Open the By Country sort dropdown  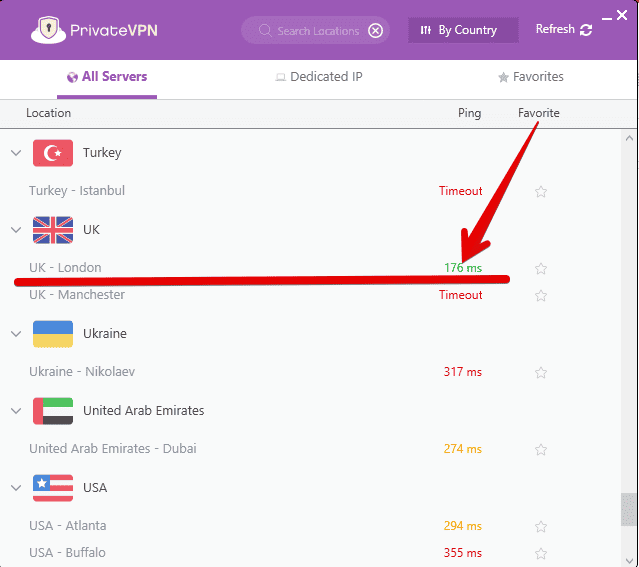pos(463,30)
